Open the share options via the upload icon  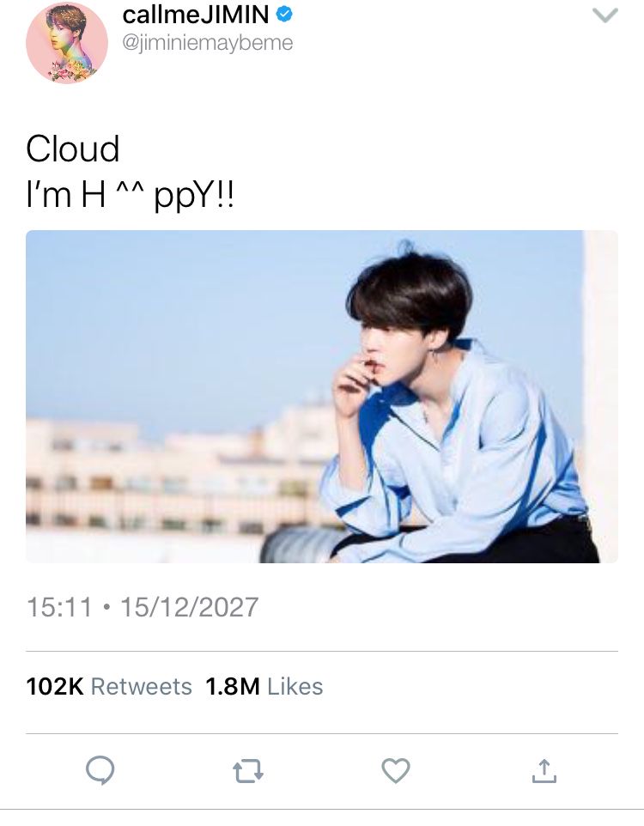[x=544, y=771]
